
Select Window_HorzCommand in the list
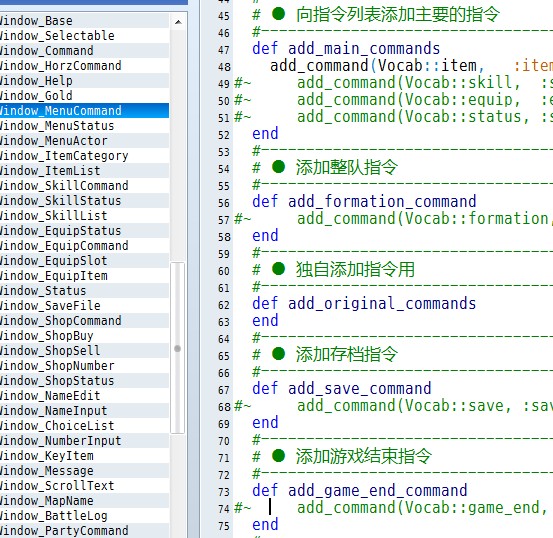(x=84, y=66)
